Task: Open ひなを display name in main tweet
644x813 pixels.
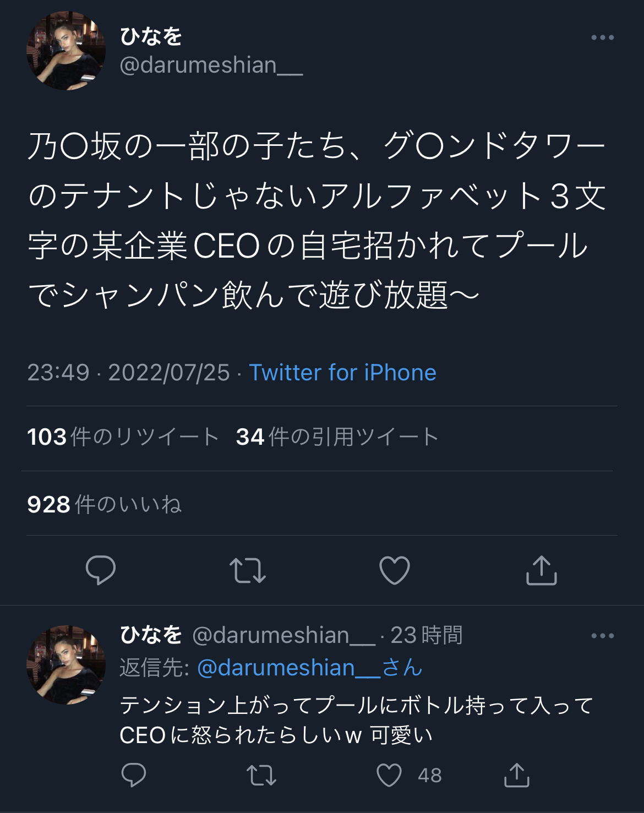Action: [151, 37]
